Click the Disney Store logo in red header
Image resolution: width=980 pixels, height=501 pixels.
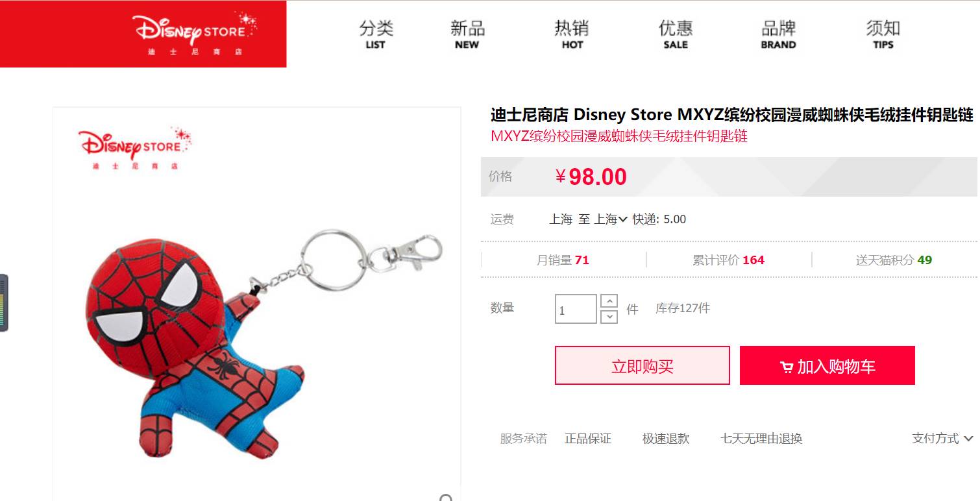(195, 33)
